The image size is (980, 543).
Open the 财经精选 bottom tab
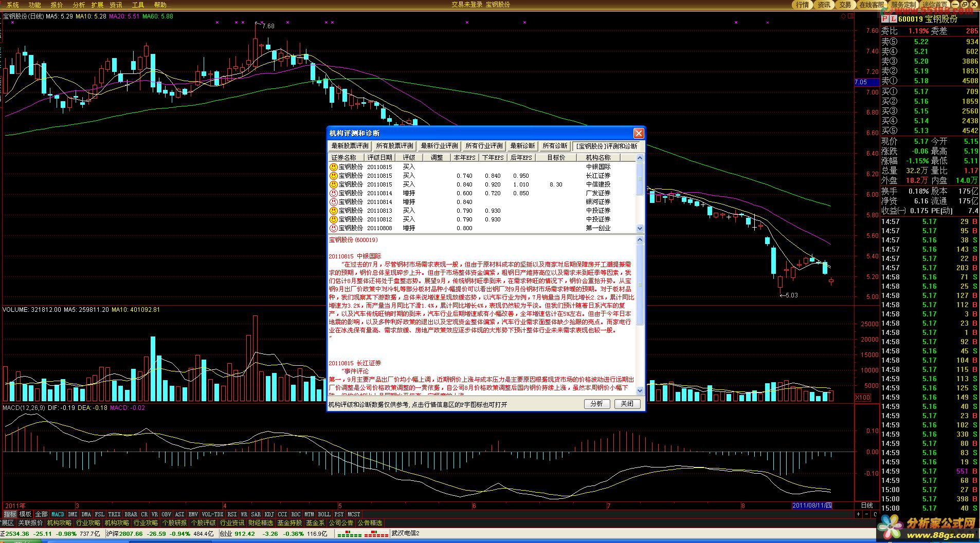tap(261, 523)
